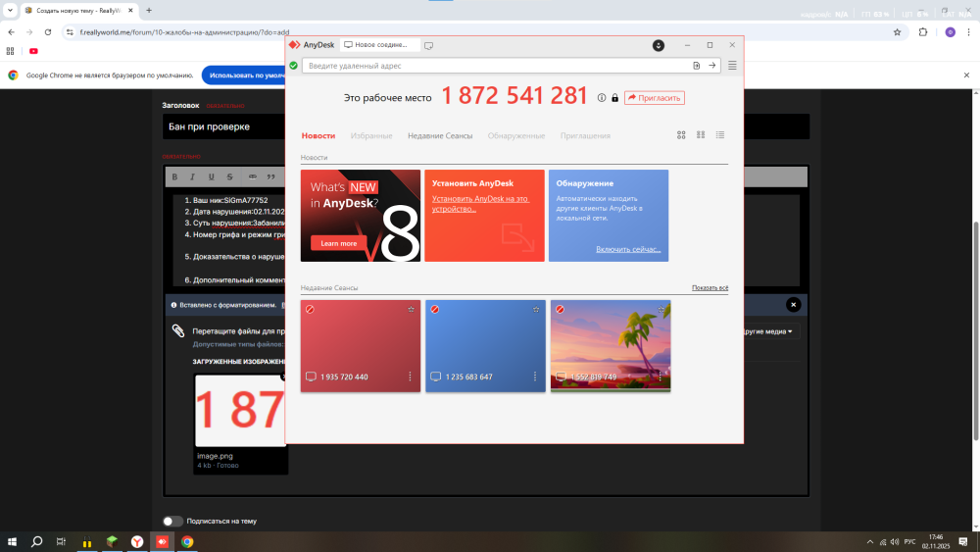Screen dimensions: 980x552
Task: Click the 'Включить сейчас...' link
Action: 628,249
